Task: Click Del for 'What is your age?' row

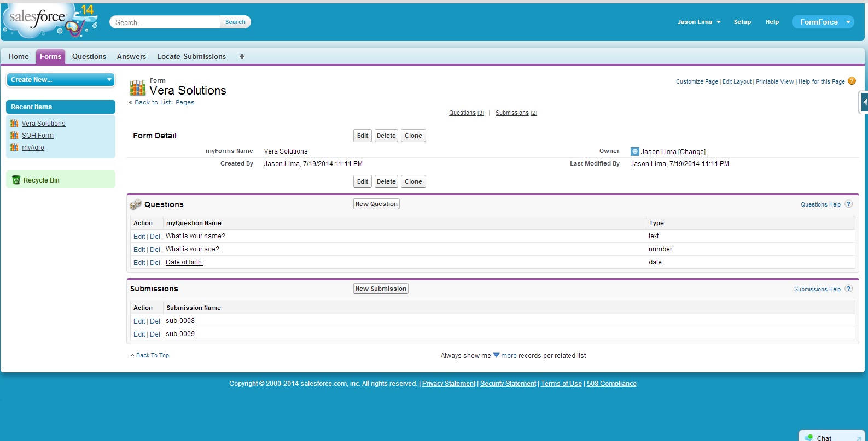Action: coord(155,250)
